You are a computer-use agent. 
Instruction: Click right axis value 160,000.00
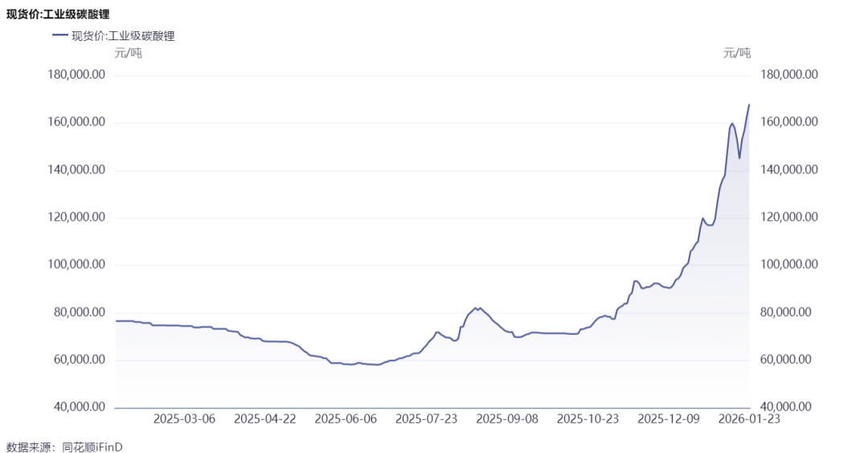(x=789, y=122)
